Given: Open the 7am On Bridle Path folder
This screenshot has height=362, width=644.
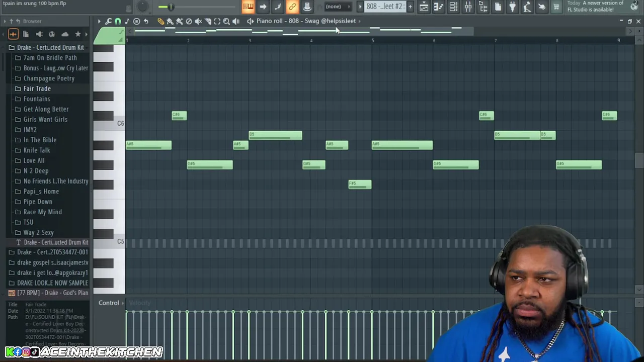Looking at the screenshot, I should [50, 58].
